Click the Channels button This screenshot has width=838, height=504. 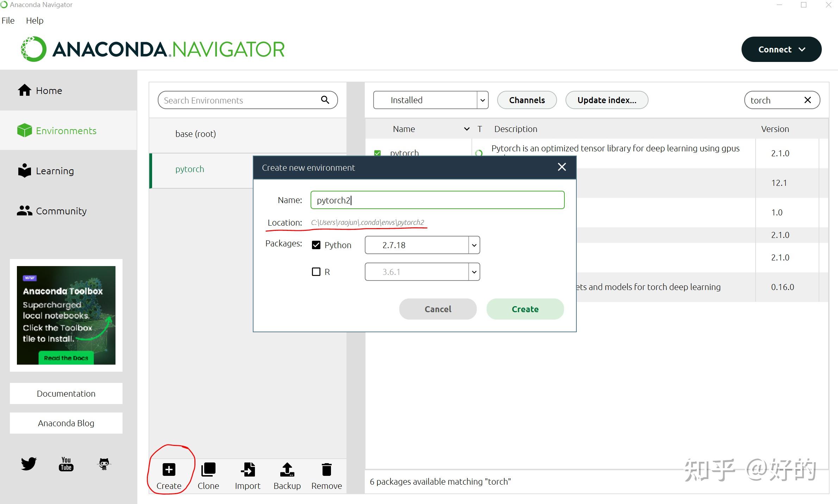click(x=527, y=100)
